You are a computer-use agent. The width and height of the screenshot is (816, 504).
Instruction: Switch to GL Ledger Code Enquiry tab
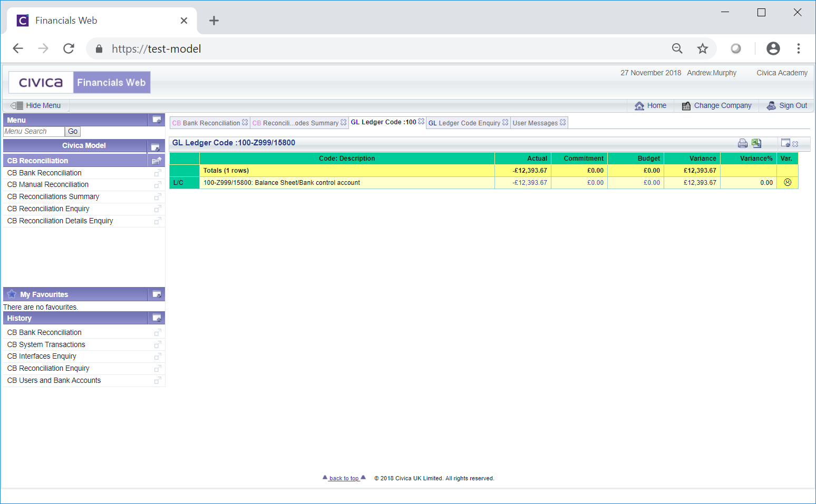point(464,123)
